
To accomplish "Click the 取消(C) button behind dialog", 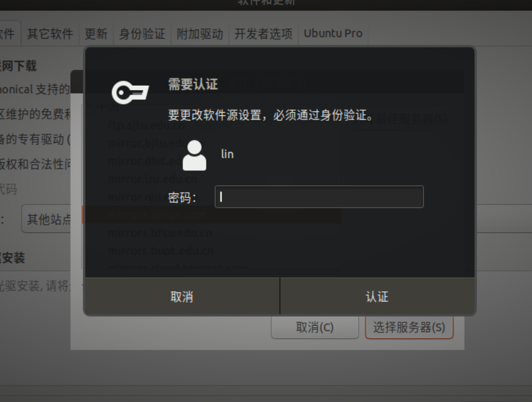I will pos(315,327).
